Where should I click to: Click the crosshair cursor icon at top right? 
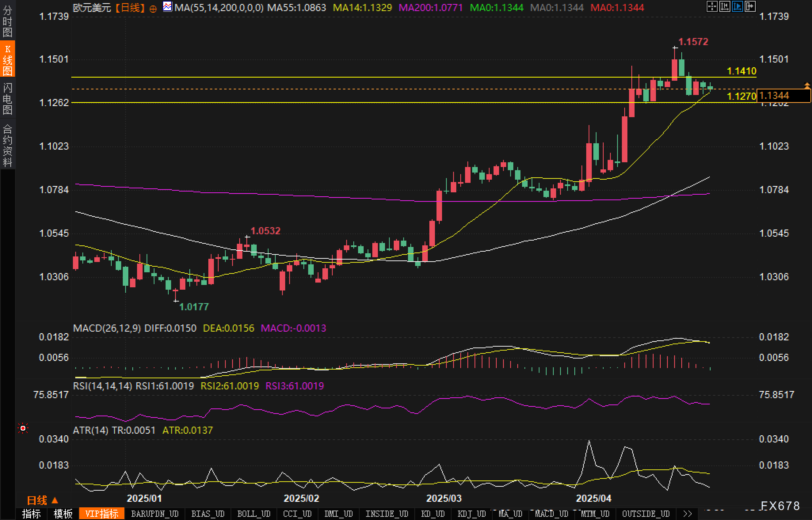tap(712, 6)
